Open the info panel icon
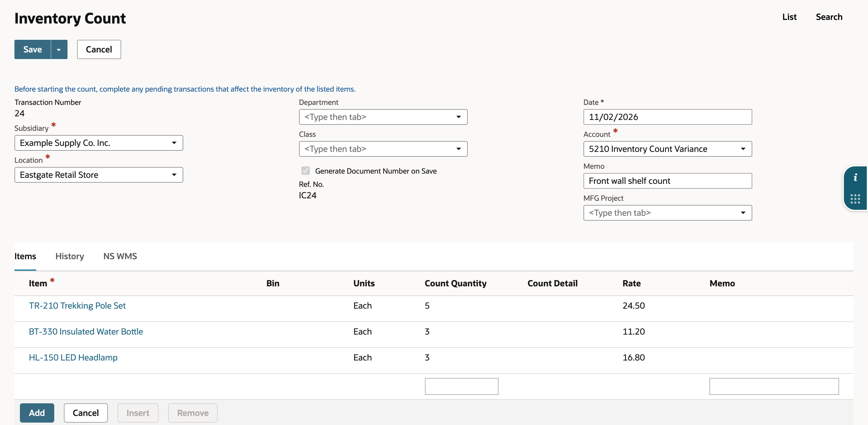This screenshot has width=868, height=425. click(x=855, y=178)
